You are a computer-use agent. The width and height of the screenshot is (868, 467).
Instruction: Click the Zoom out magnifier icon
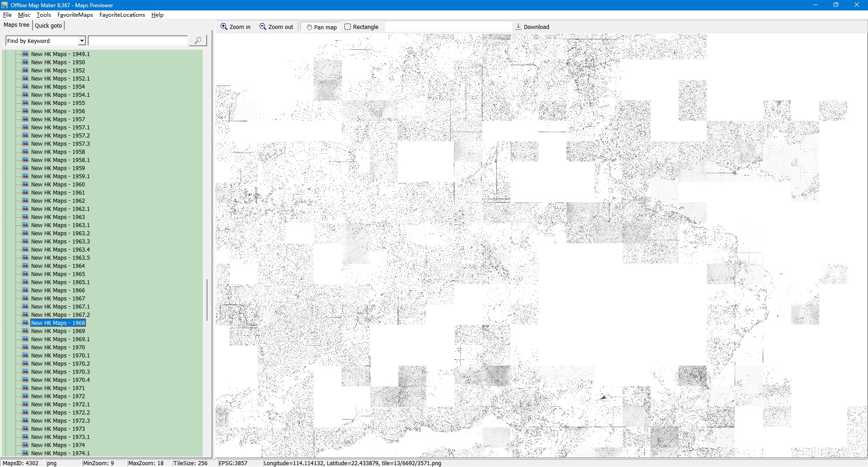[x=263, y=27]
